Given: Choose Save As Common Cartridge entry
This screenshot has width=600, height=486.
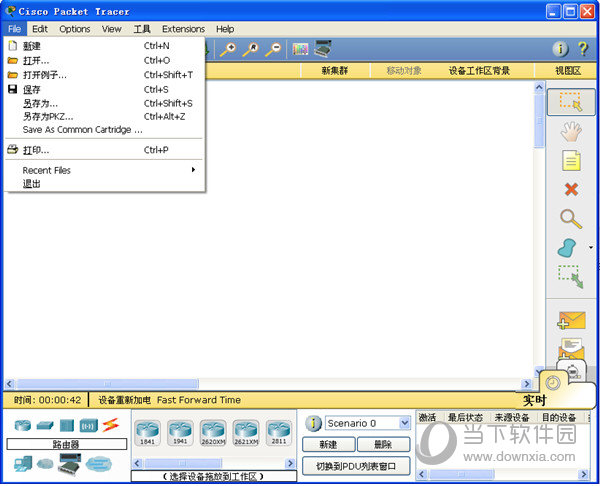Looking at the screenshot, I should (104, 130).
